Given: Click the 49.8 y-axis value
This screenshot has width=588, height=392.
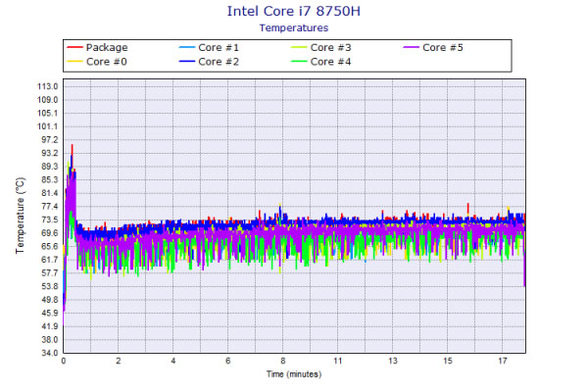Looking at the screenshot, I should [x=50, y=300].
